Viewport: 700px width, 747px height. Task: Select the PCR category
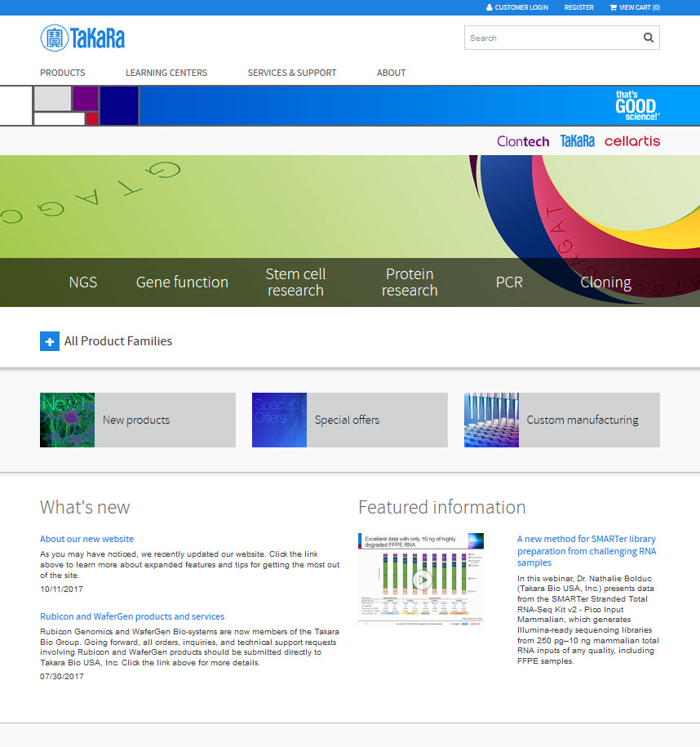(x=509, y=282)
